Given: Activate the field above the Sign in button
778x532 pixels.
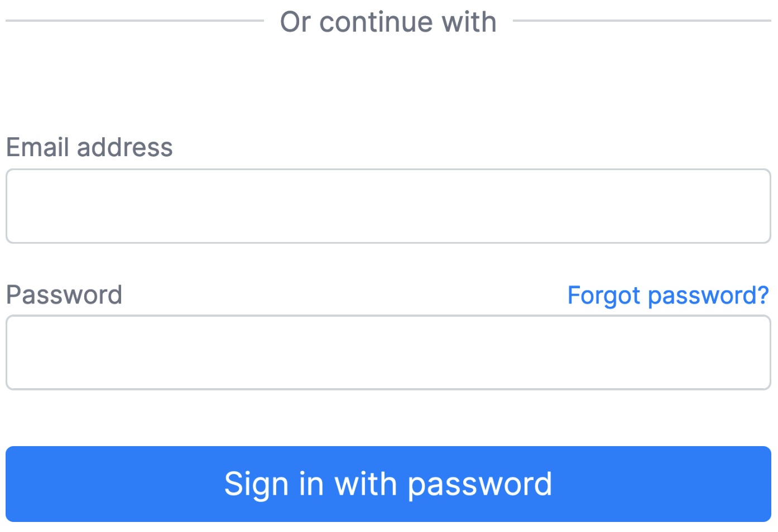Looking at the screenshot, I should 388,352.
